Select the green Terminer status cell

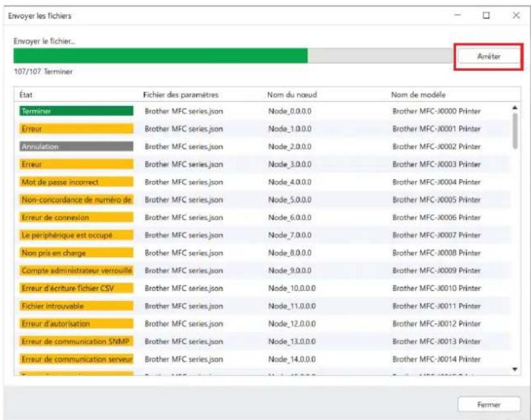tap(76, 111)
